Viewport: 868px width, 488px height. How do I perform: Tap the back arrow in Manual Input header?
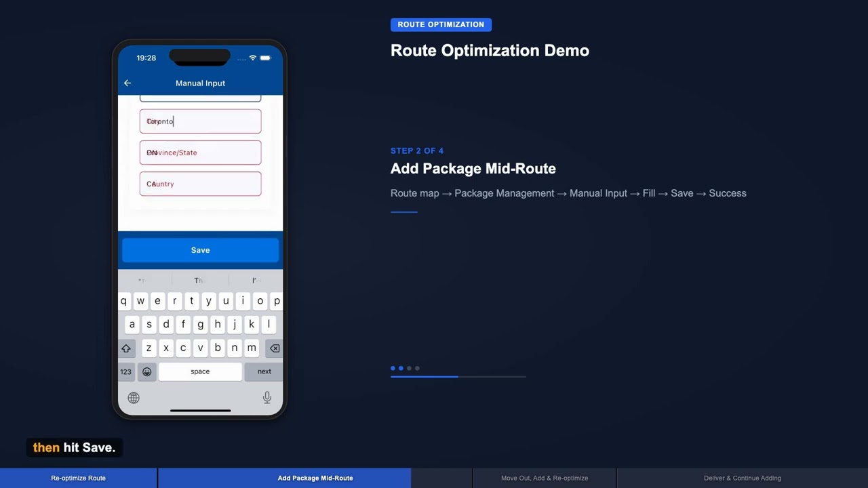tap(127, 83)
